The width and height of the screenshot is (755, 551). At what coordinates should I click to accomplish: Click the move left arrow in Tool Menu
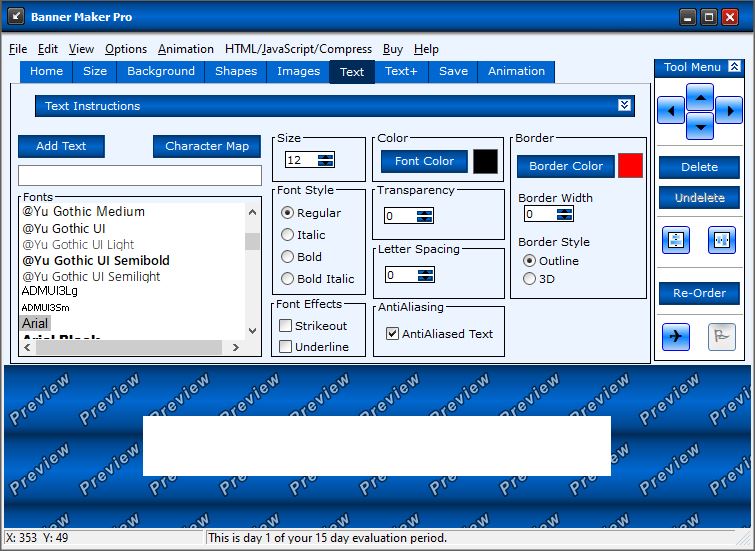(671, 110)
